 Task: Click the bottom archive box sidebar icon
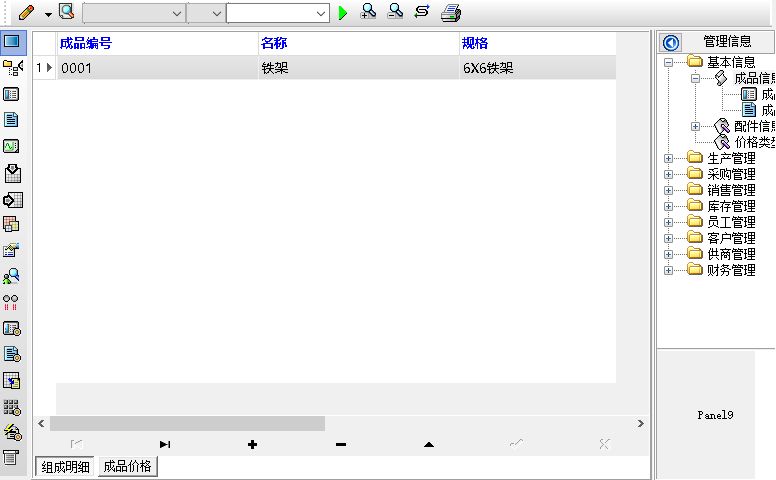click(11, 457)
